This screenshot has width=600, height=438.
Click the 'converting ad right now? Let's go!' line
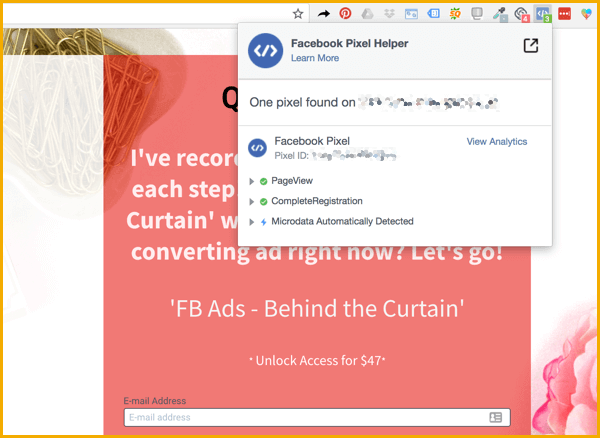(317, 252)
